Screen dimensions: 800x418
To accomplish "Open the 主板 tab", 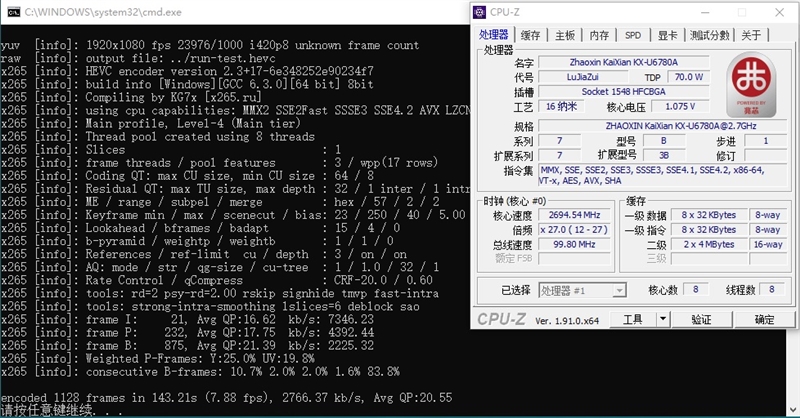I will point(564,35).
